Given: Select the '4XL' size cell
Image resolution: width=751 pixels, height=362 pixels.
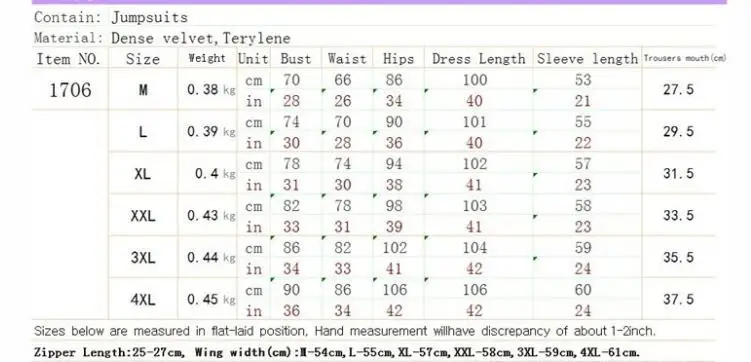Looking at the screenshot, I should tap(143, 300).
